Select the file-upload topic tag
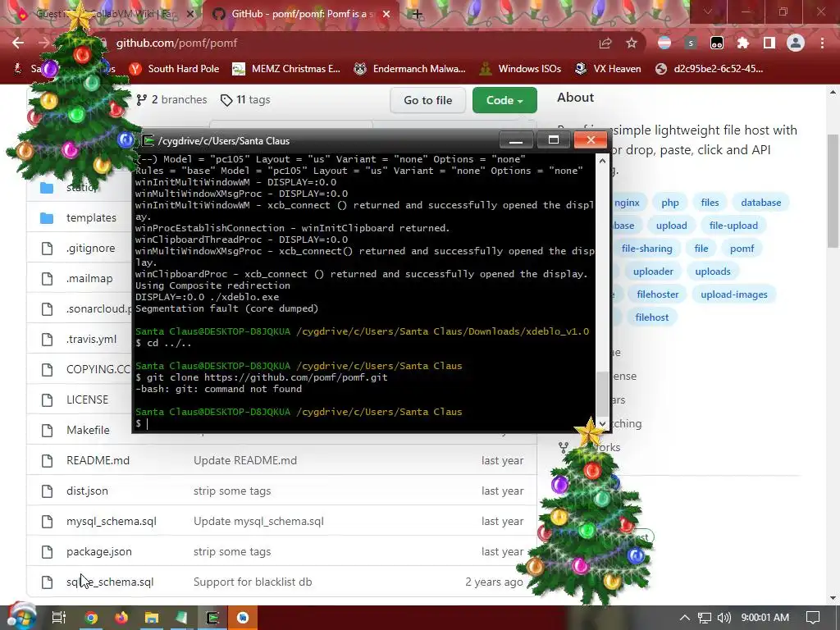 pyautogui.click(x=733, y=226)
